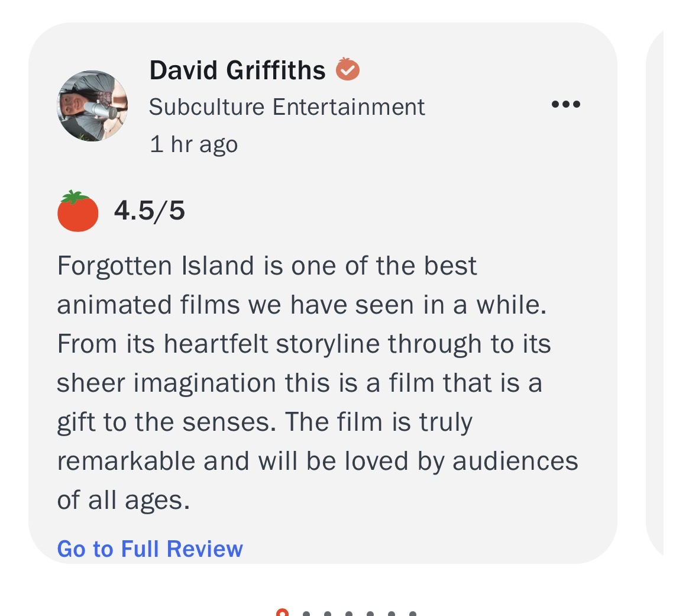Jump to the sixth review carousel dot
Screen dimensions: 676x616
point(392,614)
